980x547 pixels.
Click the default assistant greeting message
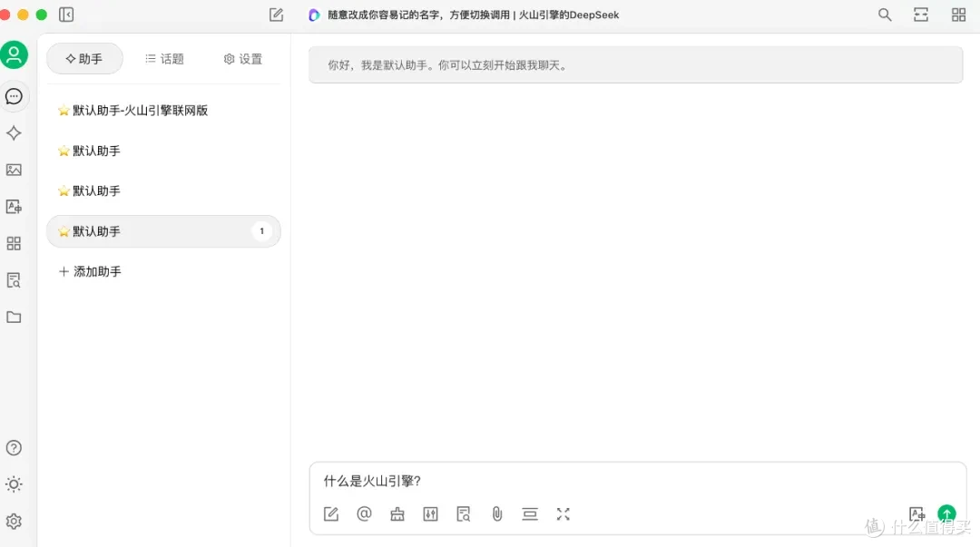635,65
